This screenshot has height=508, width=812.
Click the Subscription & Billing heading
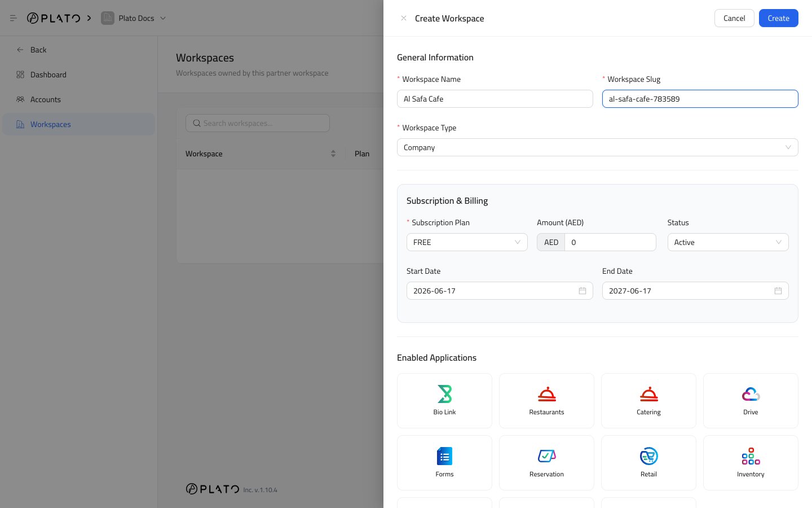point(447,201)
